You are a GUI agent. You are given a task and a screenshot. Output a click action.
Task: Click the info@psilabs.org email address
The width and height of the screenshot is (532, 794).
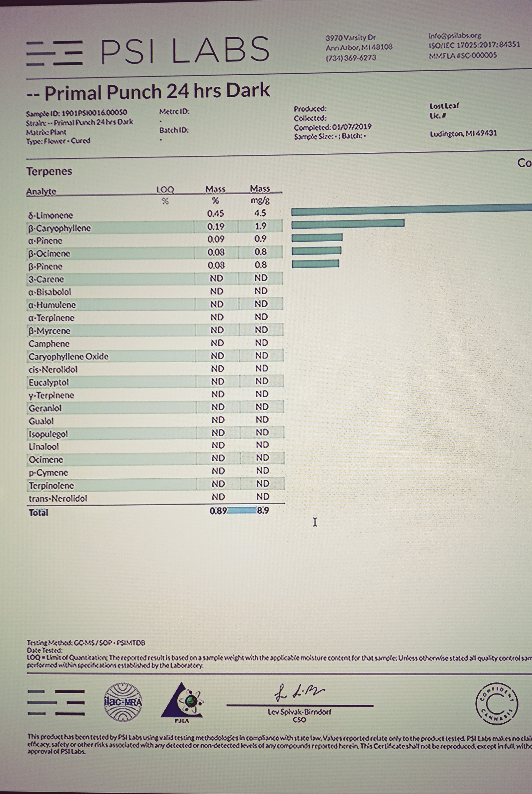pos(455,35)
